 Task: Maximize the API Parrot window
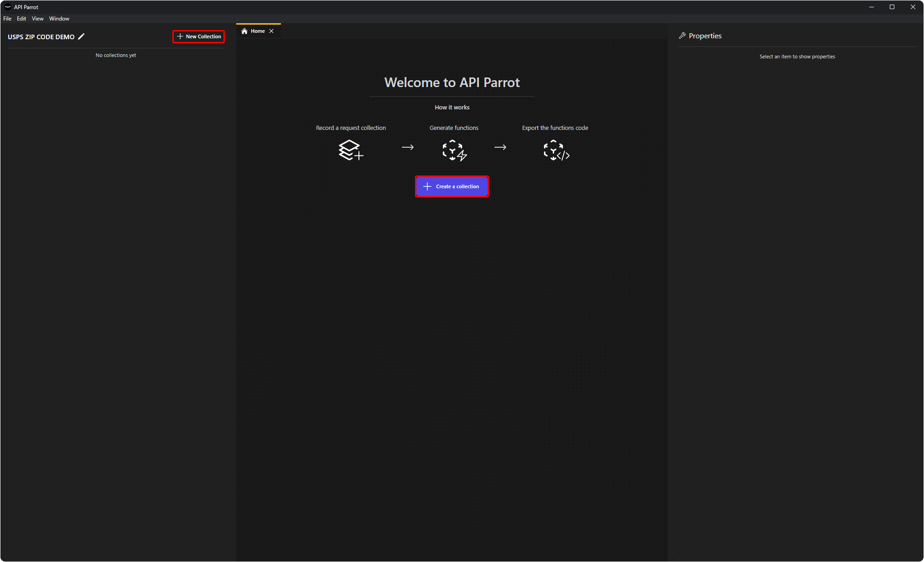(x=892, y=7)
